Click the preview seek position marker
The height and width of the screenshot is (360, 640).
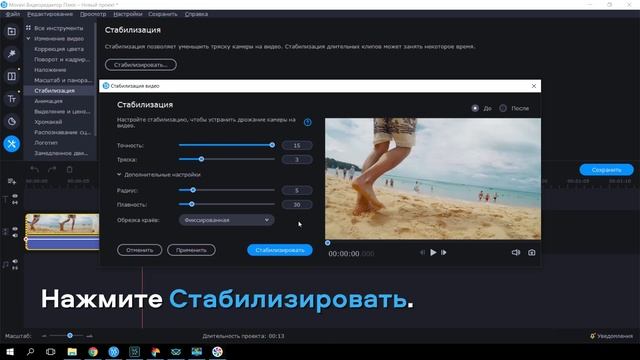click(328, 243)
